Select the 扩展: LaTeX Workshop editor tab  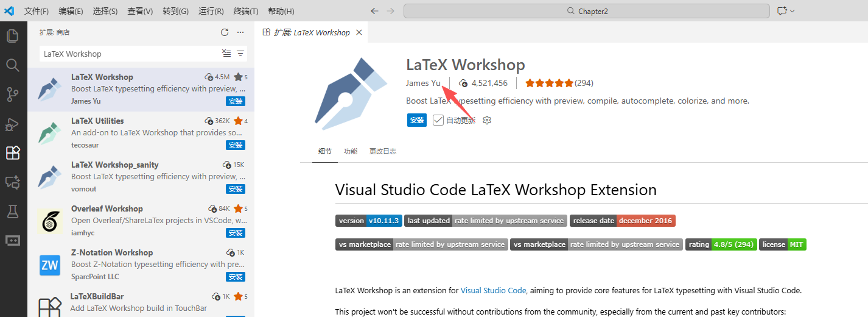point(312,32)
